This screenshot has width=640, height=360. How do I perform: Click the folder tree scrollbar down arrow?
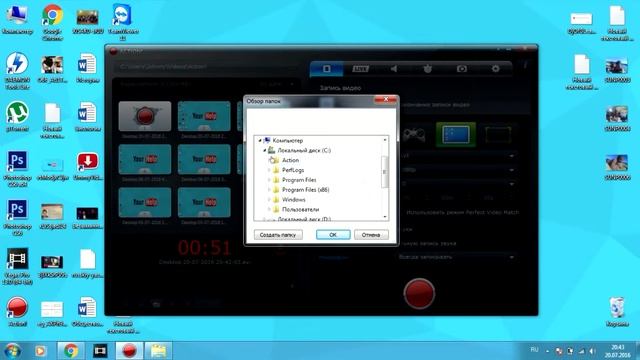point(384,217)
